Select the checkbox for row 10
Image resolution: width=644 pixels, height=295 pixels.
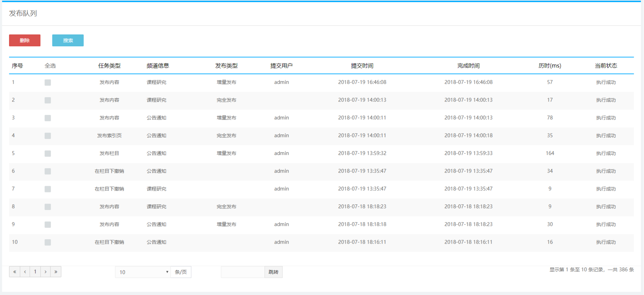(x=48, y=242)
